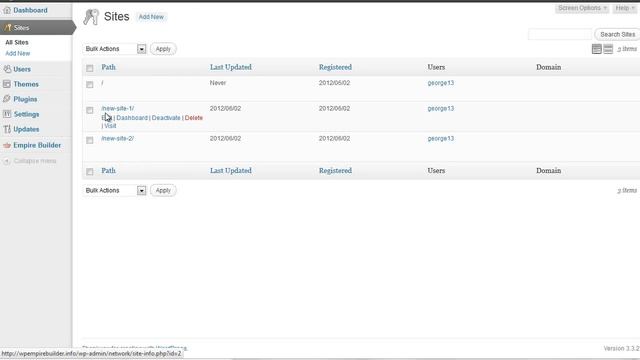Click the Collapse menu arrow icon
The height and width of the screenshot is (360, 640).
(7, 161)
